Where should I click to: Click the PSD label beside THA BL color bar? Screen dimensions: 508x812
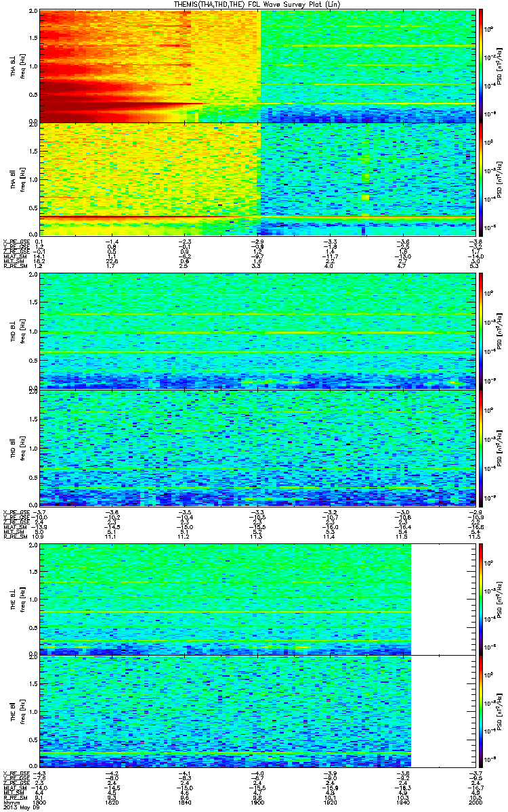[499, 66]
